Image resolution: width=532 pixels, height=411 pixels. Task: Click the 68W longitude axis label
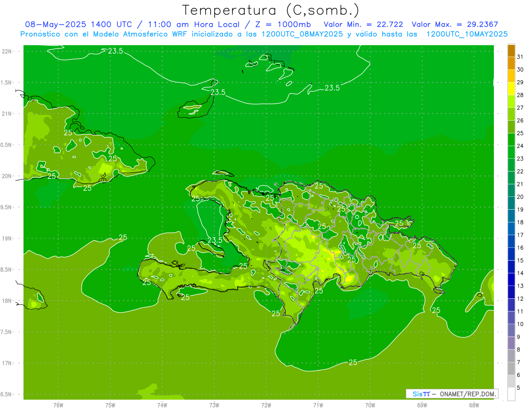tap(474, 405)
